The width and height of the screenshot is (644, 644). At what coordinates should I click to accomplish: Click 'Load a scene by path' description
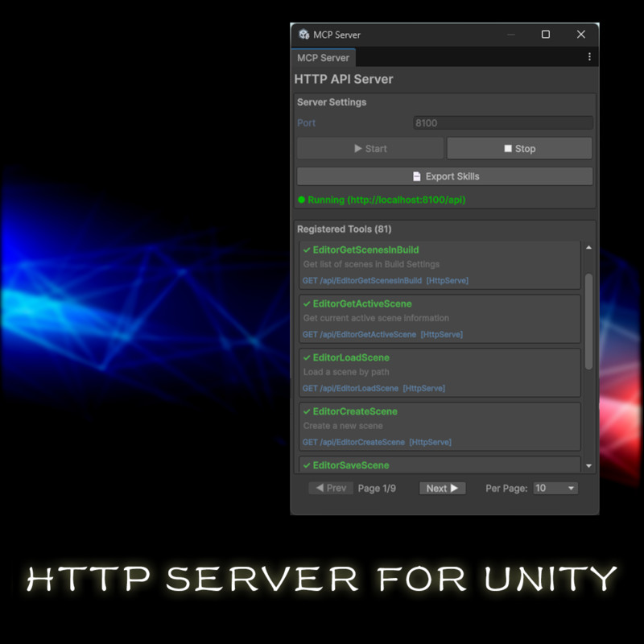tap(346, 372)
